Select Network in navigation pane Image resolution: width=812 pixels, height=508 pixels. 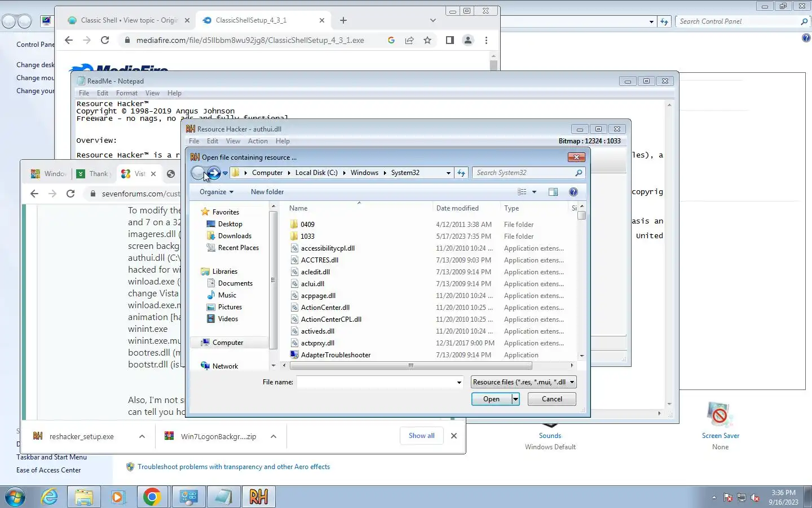(225, 366)
